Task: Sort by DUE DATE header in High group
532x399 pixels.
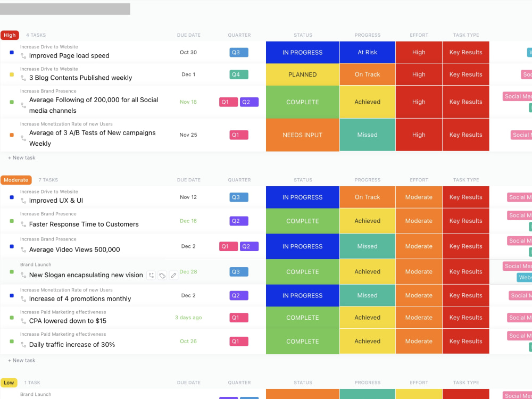Action: click(x=189, y=35)
